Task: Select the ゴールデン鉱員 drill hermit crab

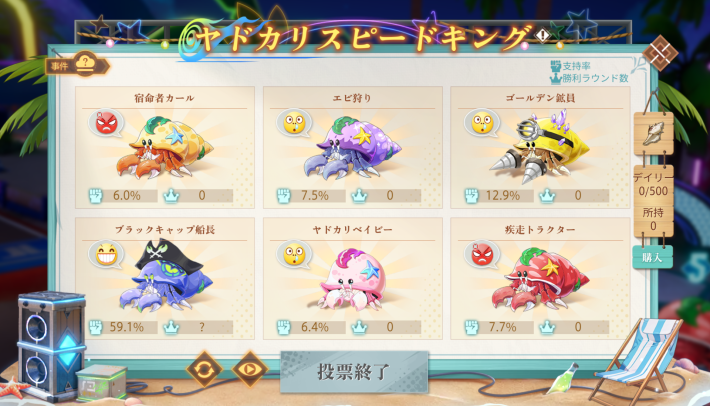Action: [x=540, y=147]
